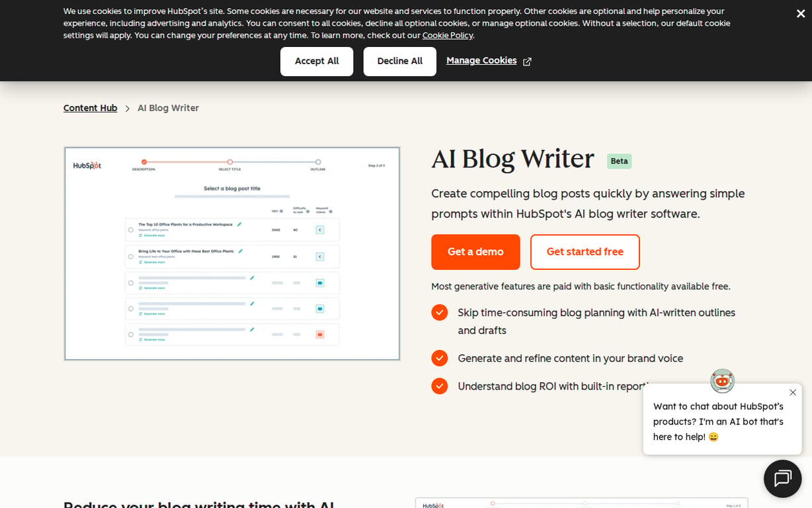Click the Get a demo button
The height and width of the screenshot is (508, 812).
(475, 252)
